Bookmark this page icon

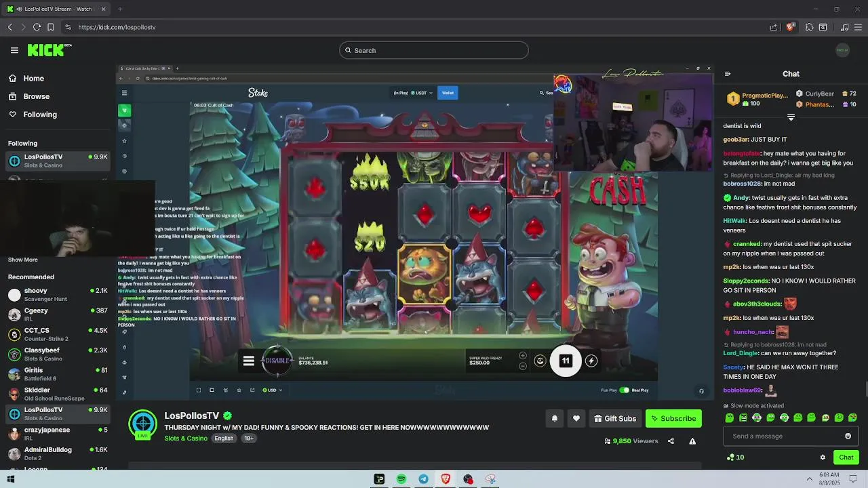[50, 27]
